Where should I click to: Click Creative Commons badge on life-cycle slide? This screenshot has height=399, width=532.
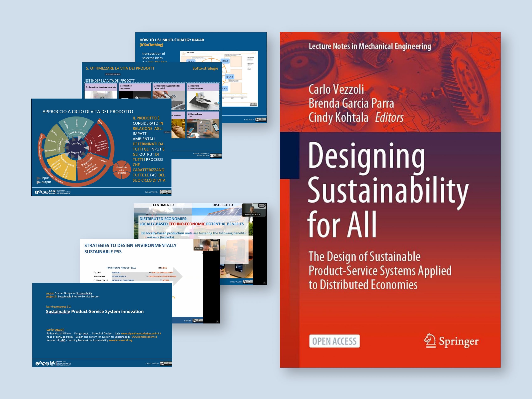(165, 192)
